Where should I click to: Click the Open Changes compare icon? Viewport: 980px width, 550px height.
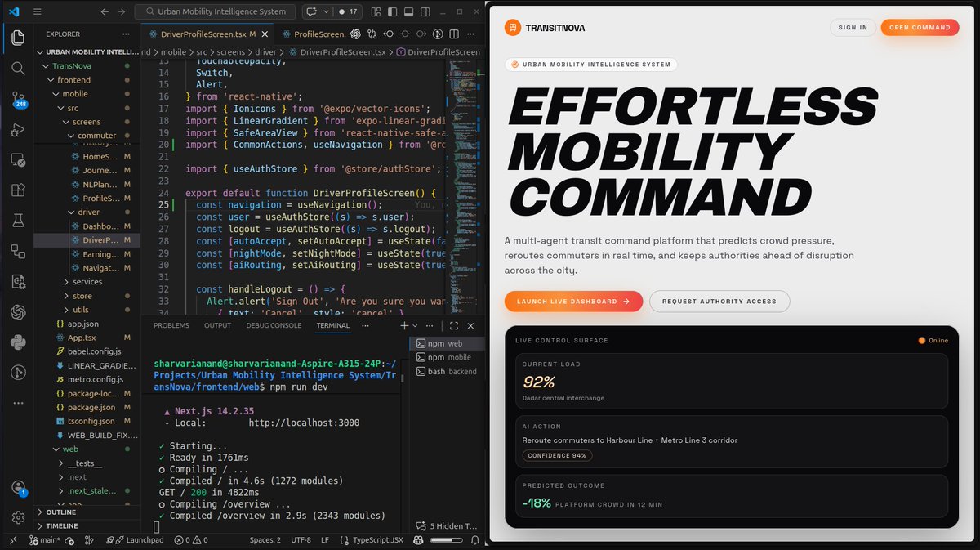click(372, 34)
